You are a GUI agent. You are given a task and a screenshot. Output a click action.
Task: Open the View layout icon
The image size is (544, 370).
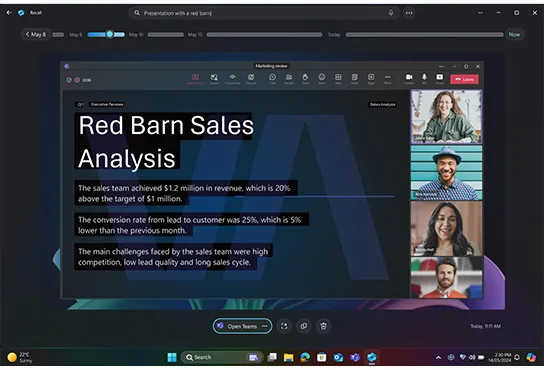(x=338, y=79)
